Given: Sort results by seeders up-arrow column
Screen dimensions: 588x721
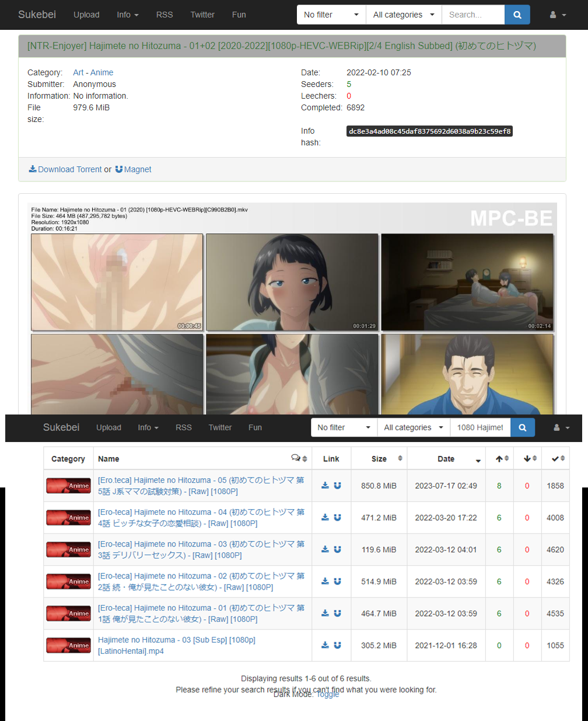Looking at the screenshot, I should coord(502,458).
